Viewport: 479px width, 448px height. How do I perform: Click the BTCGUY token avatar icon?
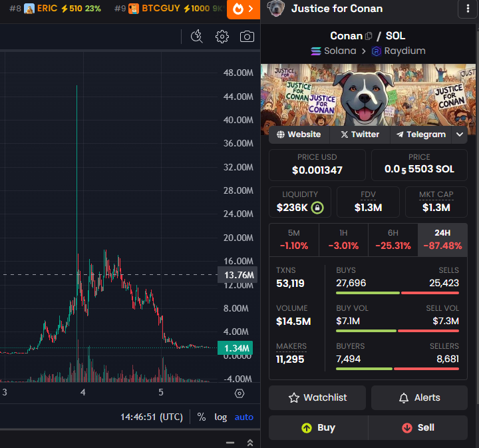(x=134, y=9)
